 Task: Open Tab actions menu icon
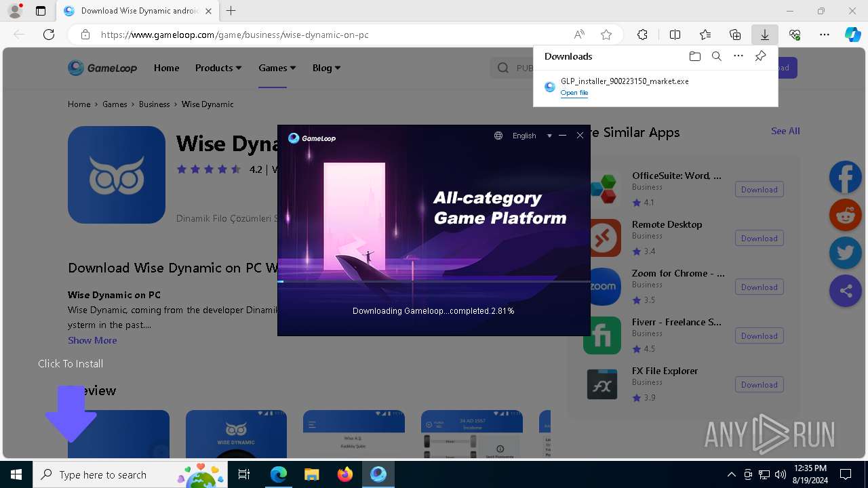41,11
